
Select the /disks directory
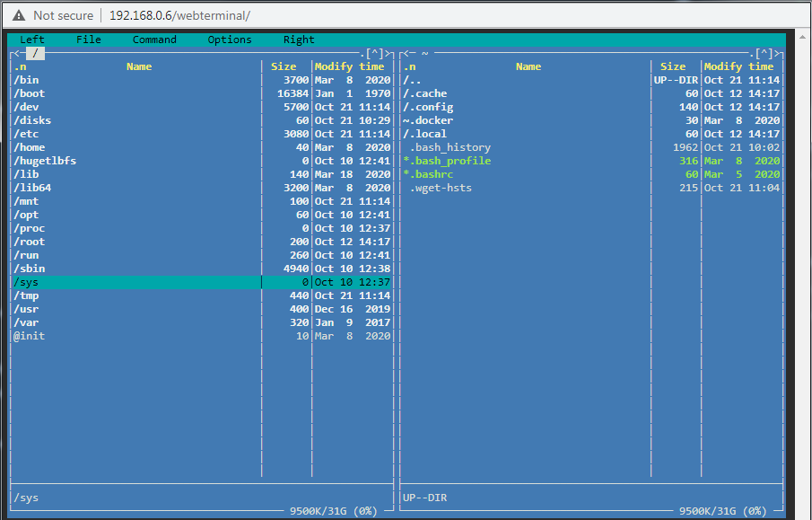coord(202,120)
